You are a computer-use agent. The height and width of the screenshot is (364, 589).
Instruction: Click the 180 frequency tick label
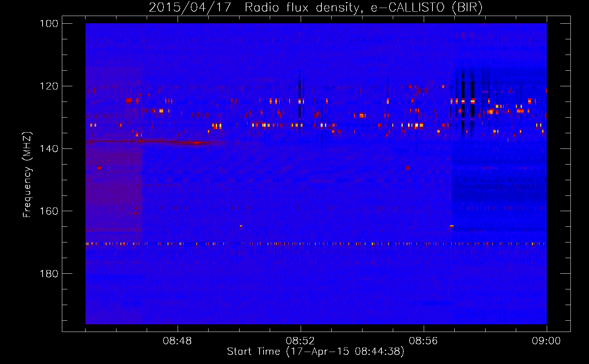tap(49, 274)
